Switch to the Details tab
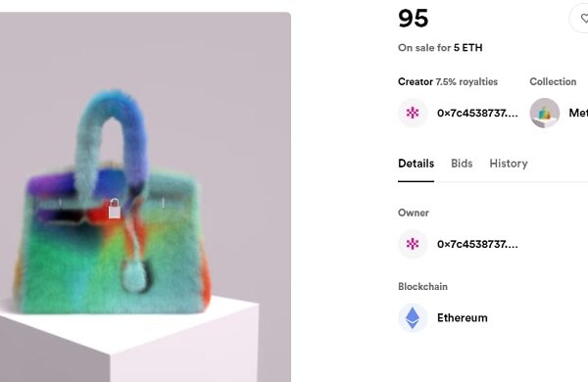This screenshot has height=382, width=588. point(416,164)
